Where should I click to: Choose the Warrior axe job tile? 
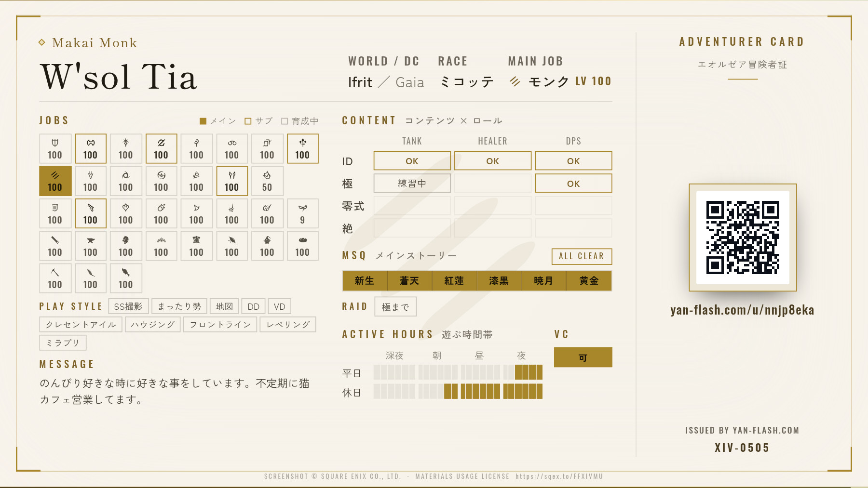(x=90, y=149)
